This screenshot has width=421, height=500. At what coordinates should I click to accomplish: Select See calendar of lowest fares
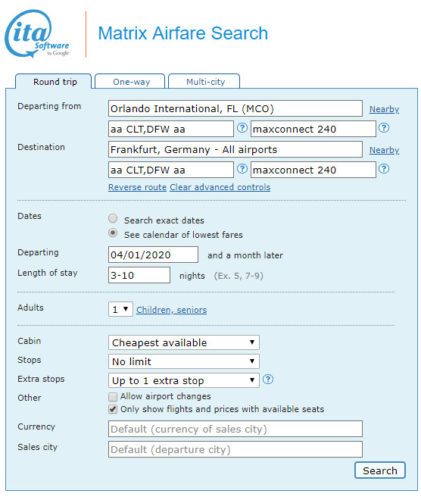(x=113, y=233)
